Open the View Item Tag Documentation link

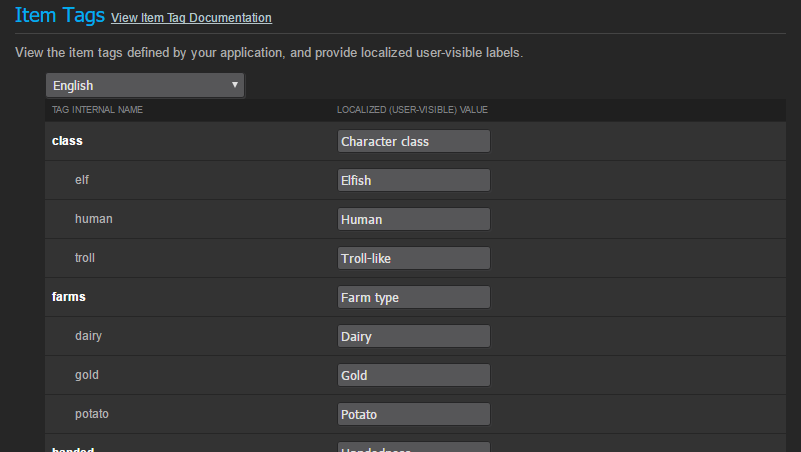pyautogui.click(x=191, y=18)
